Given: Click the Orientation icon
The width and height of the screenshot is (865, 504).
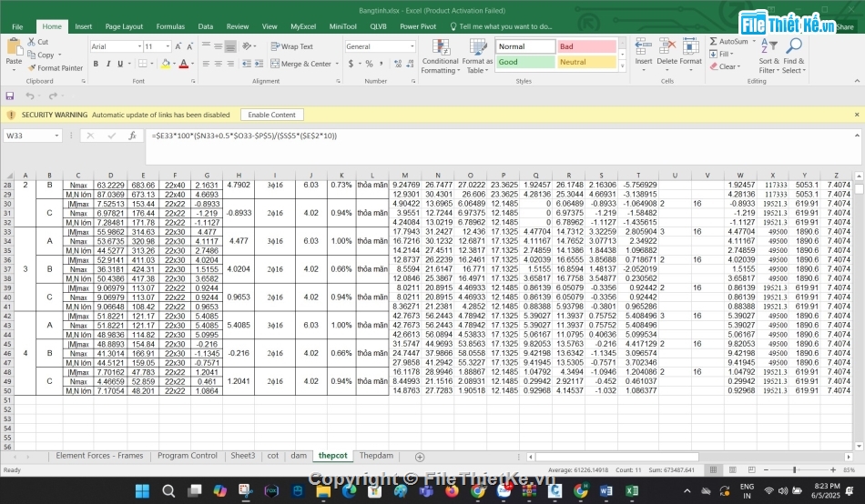Looking at the screenshot, I should click(x=247, y=47).
